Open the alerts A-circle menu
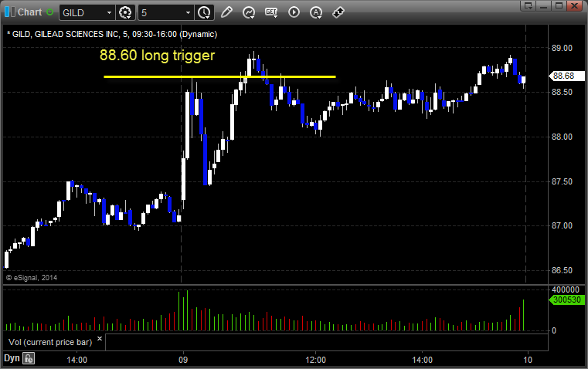The height and width of the screenshot is (369, 588). click(x=316, y=12)
